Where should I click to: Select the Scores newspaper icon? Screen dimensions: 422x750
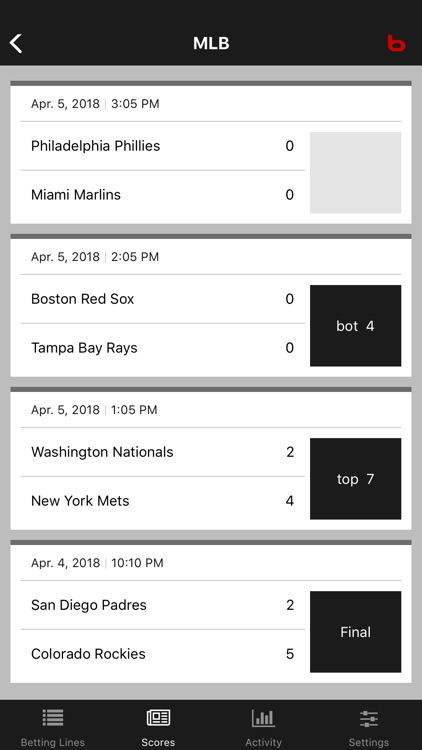(158, 717)
